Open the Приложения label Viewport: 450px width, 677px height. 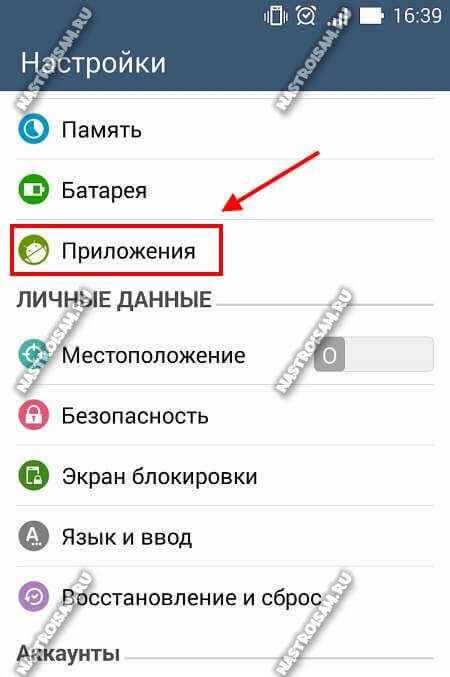[x=128, y=251]
